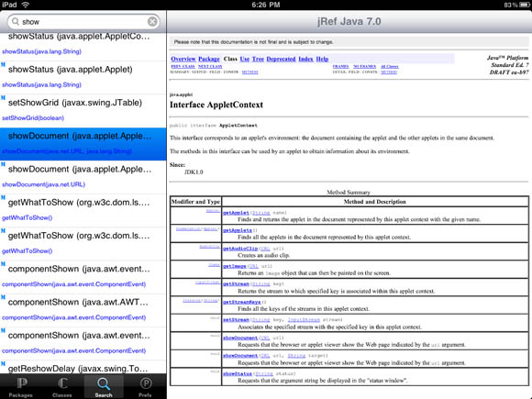Click the 'JDK1.0' since value
Image resolution: width=532 pixels, height=399 pixels.
click(194, 172)
